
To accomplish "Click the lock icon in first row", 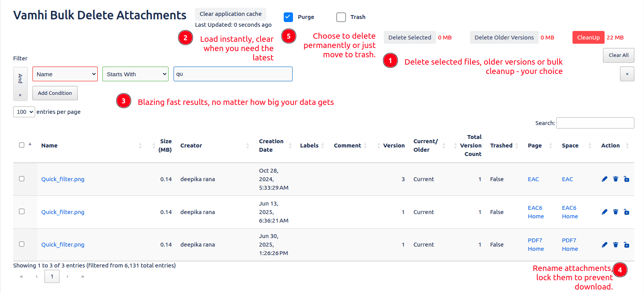I will [x=626, y=179].
